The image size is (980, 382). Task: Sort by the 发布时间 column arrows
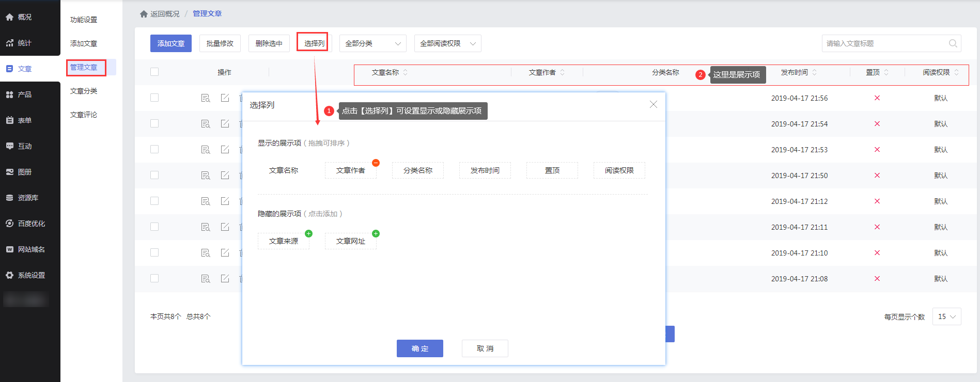pyautogui.click(x=814, y=72)
